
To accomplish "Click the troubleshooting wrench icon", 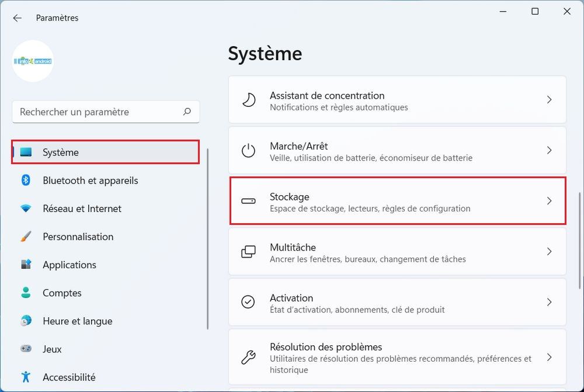I will pos(248,357).
